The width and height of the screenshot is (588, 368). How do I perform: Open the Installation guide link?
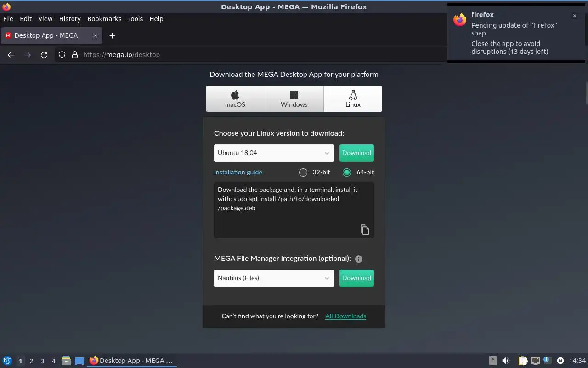[238, 172]
